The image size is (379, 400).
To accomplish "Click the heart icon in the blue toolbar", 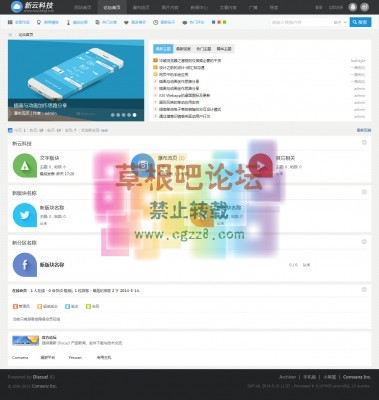I will point(126,23).
